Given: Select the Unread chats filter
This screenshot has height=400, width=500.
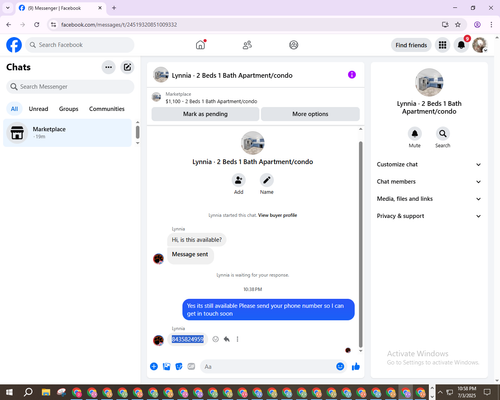Looking at the screenshot, I should pos(38,109).
